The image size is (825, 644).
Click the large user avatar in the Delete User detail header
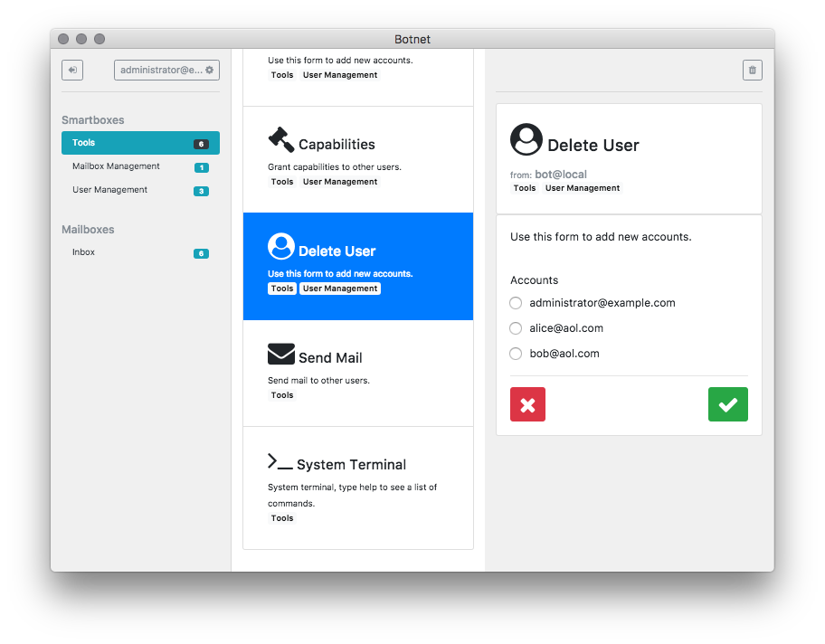(x=526, y=139)
